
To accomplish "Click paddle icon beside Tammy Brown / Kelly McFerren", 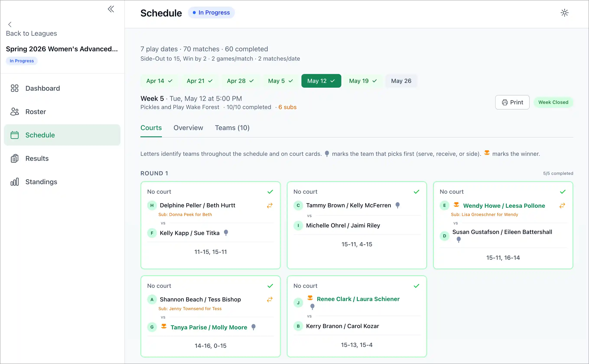I will pyautogui.click(x=398, y=205).
